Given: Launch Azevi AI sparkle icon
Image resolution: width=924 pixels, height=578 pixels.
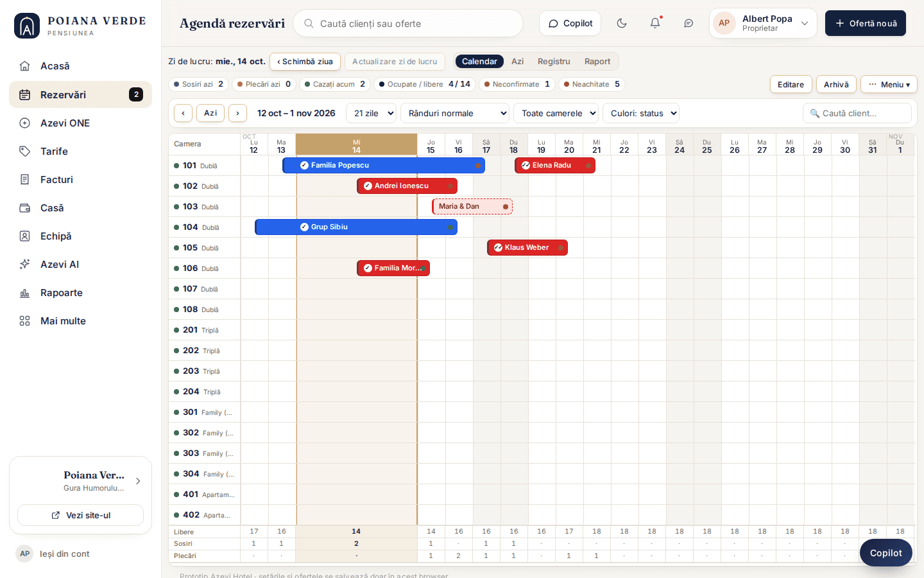Looking at the screenshot, I should click(x=25, y=264).
